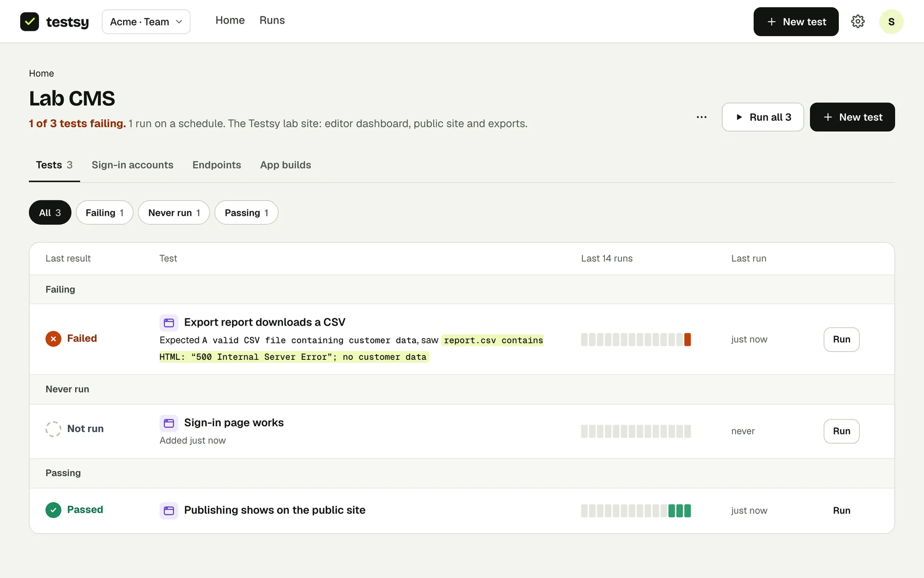924x578 pixels.
Task: Run the Publishing shows on public site test
Action: [x=841, y=511]
